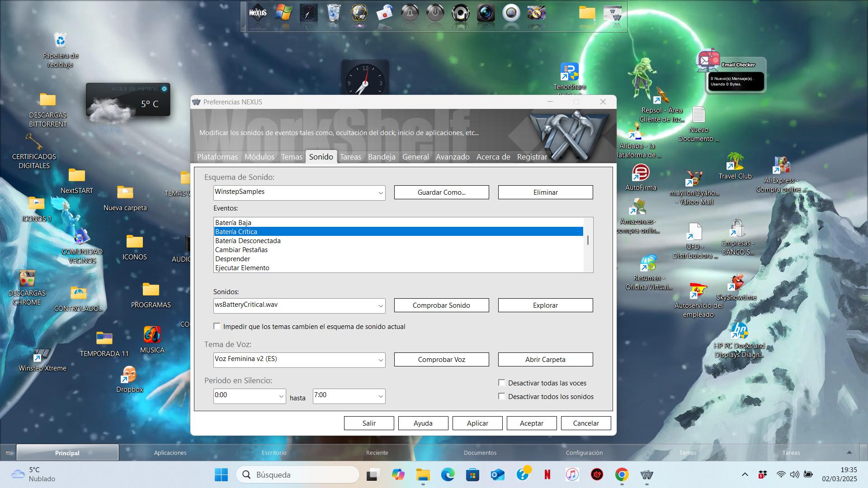The image size is (868, 488).
Task: Click the recycle bin icon in the dock
Action: point(334,13)
